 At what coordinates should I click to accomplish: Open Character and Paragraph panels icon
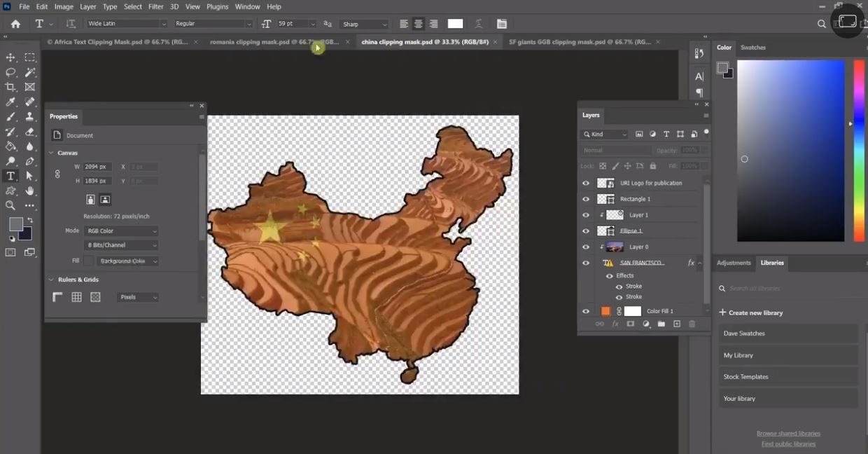click(502, 24)
